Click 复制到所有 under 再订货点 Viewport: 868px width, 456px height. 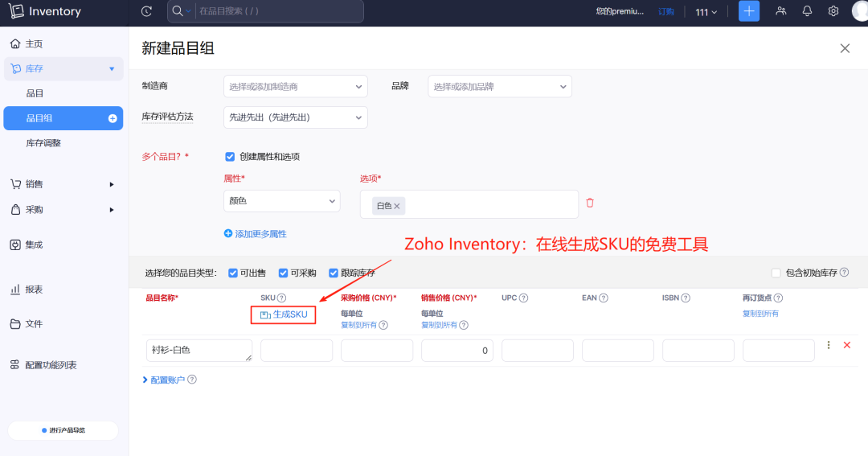(x=760, y=314)
